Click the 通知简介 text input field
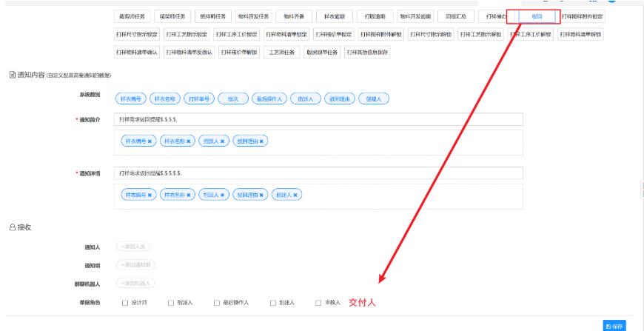Screen dimensions: 644x331 [318, 119]
